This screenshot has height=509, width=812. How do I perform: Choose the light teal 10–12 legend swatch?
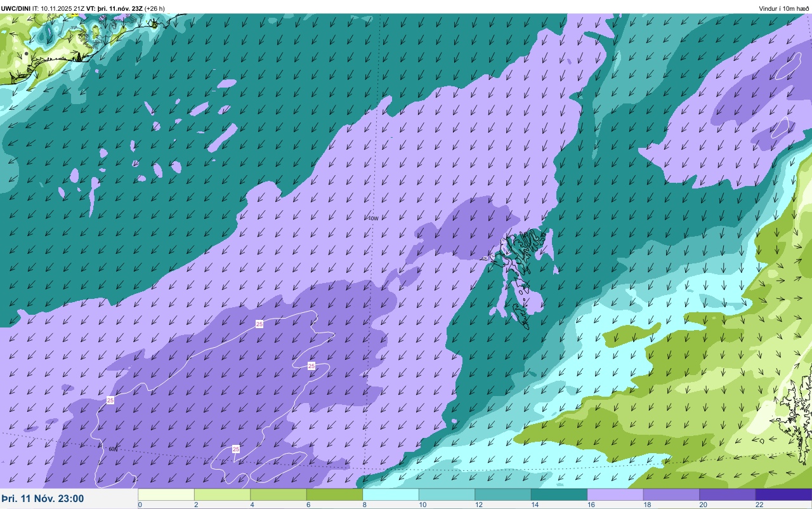447,494
